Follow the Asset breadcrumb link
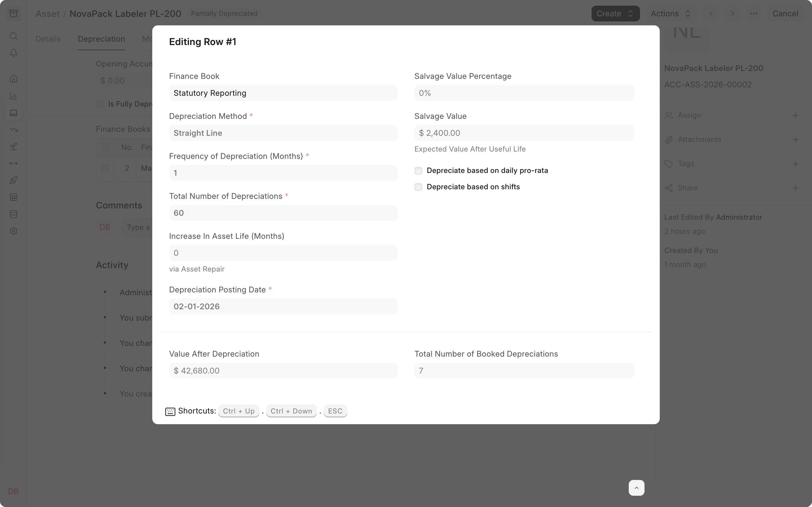 [47, 14]
